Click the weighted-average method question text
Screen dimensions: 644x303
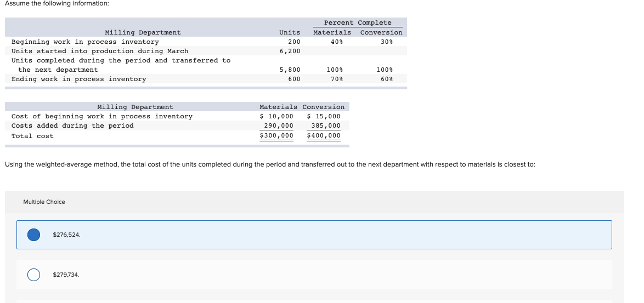coord(270,164)
